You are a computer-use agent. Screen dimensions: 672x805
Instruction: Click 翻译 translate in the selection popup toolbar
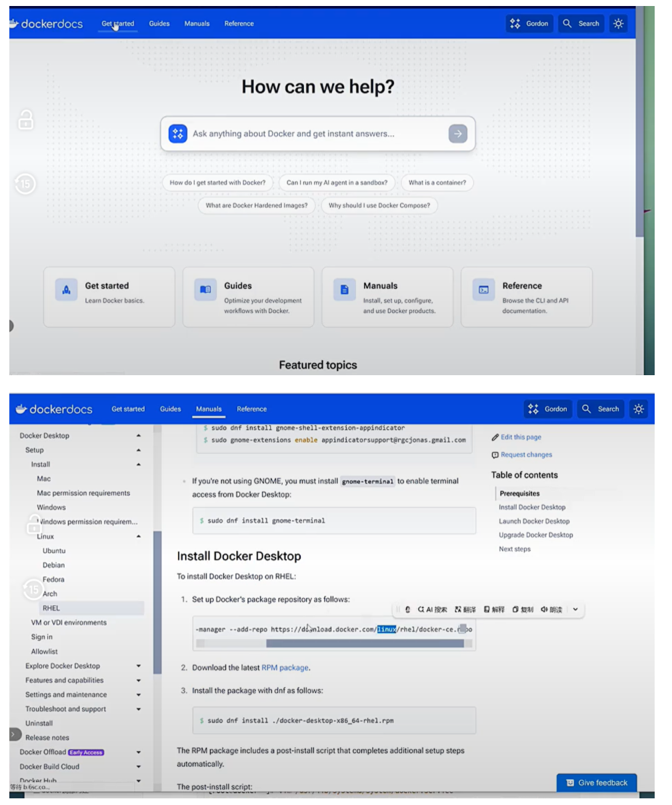click(465, 609)
